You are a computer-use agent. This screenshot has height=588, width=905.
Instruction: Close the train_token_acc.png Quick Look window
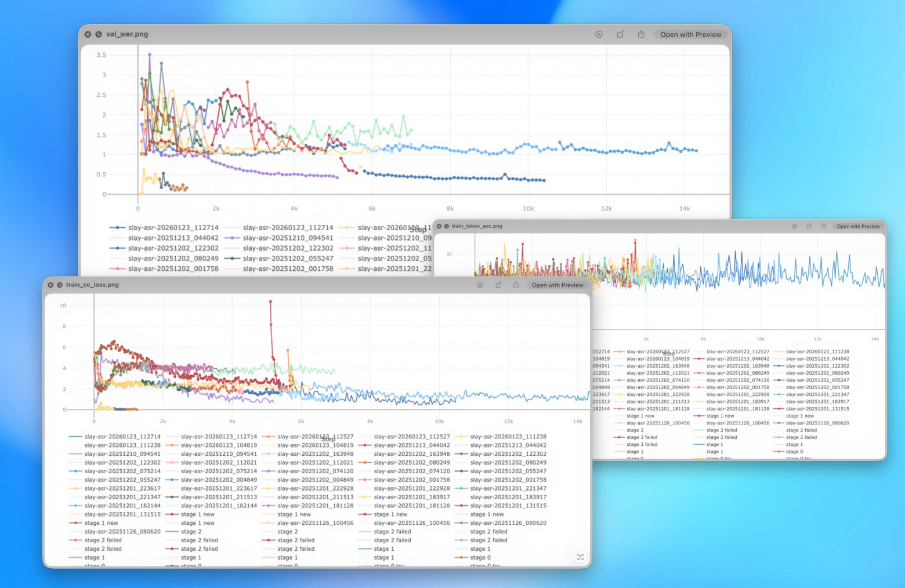(x=439, y=226)
